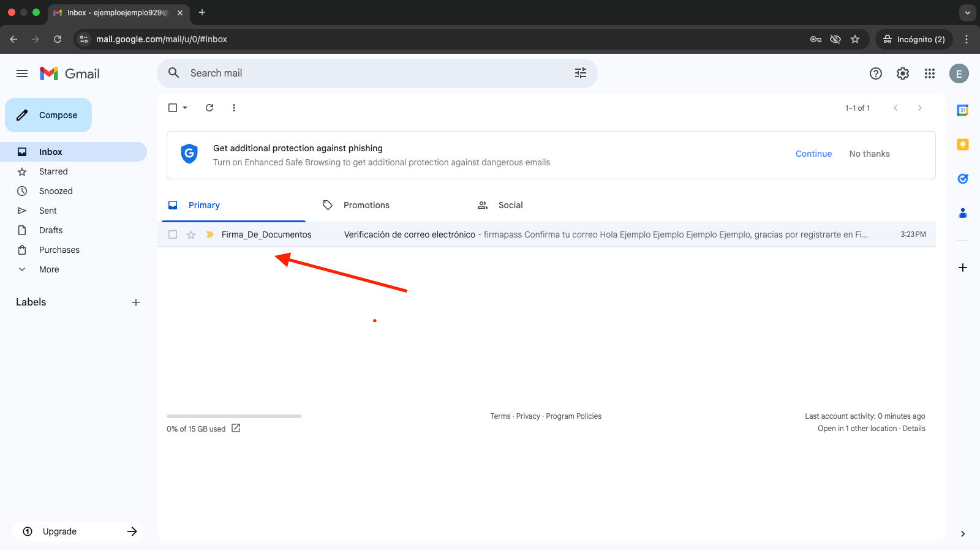Screen dimensions: 980x551
Task: Refresh the inbox message list
Action: point(209,108)
